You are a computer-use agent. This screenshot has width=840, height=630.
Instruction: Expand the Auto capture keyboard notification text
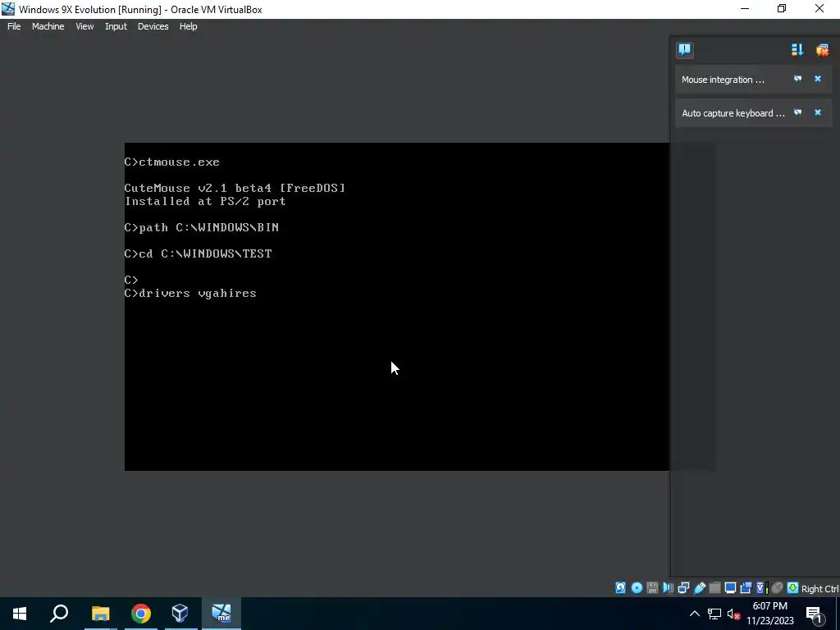click(x=733, y=113)
